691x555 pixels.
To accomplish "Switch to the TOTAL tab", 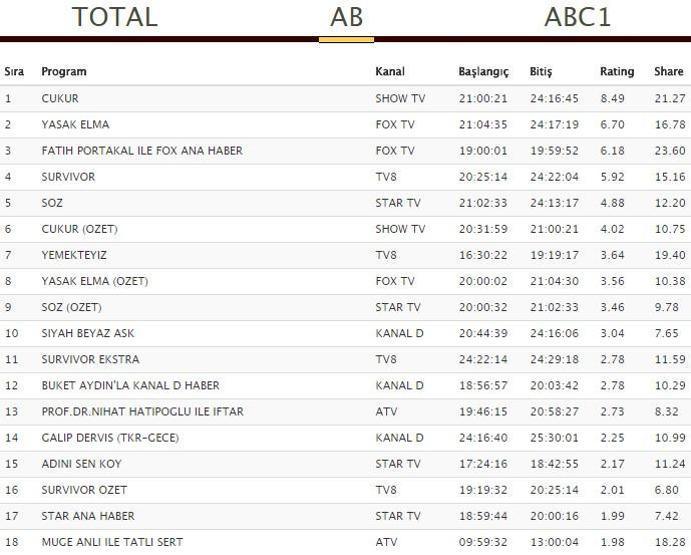I will 115,17.
